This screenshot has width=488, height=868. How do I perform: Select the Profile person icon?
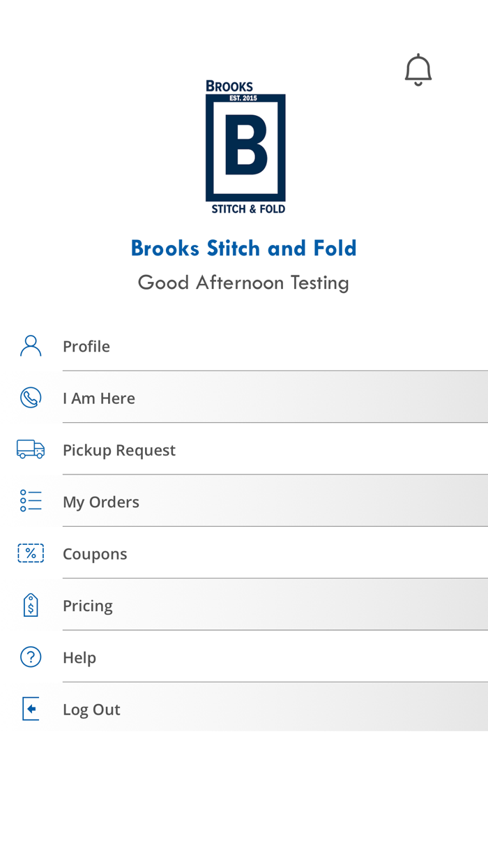[x=31, y=345]
